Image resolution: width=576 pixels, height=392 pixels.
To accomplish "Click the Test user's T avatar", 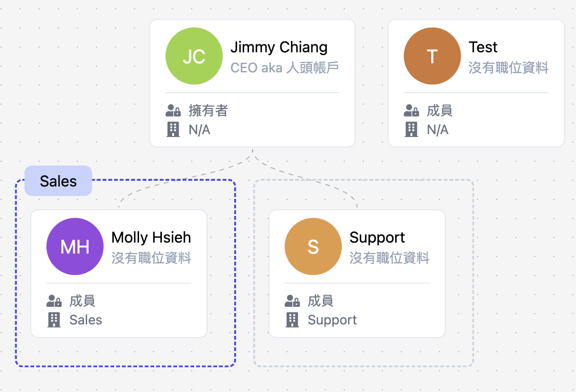I will [432, 56].
